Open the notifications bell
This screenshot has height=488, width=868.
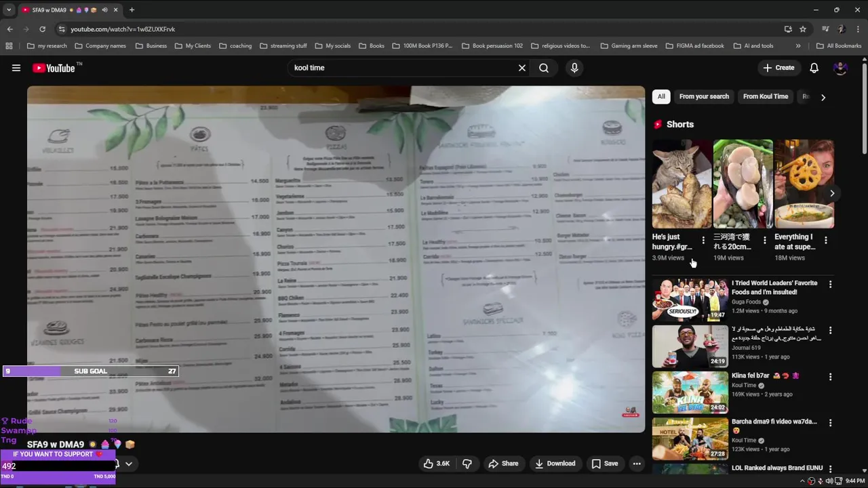coord(814,68)
